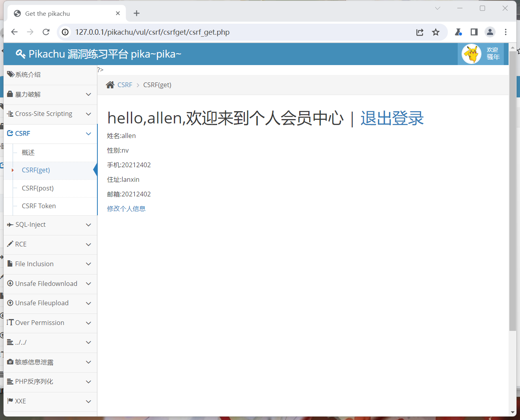Image resolution: width=520 pixels, height=420 pixels.
Task: Open Chrome profile icon
Action: pyautogui.click(x=490, y=32)
